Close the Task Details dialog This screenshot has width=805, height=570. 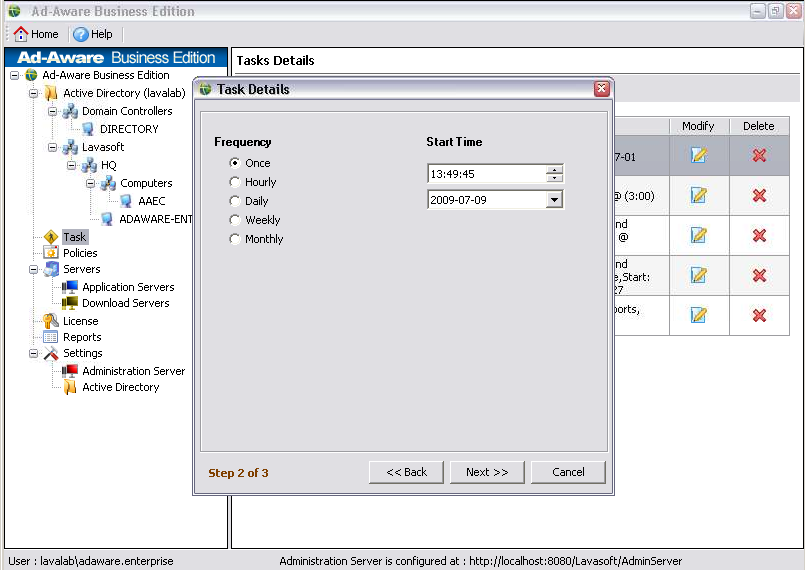click(602, 89)
